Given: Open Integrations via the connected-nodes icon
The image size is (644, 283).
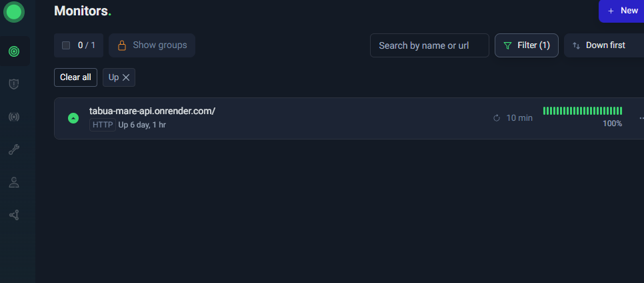Looking at the screenshot, I should coord(14,215).
